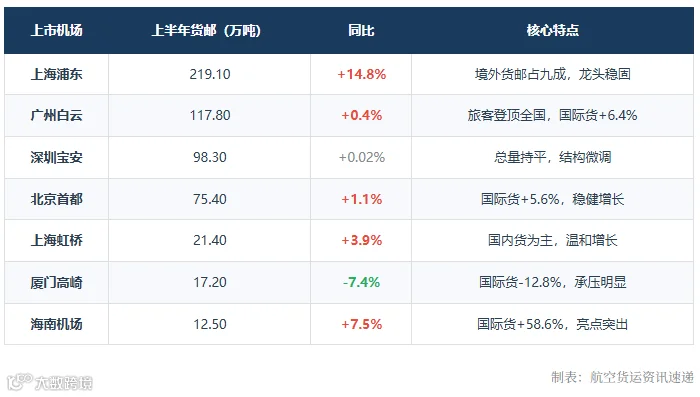The image size is (700, 397).
Task: Click the 境外货邮占九成，龙头稳固 description cell
Action: coord(553,74)
